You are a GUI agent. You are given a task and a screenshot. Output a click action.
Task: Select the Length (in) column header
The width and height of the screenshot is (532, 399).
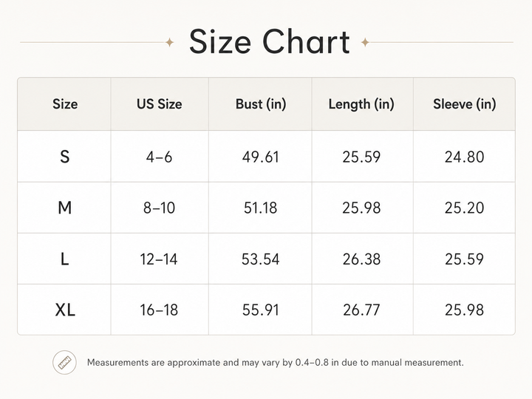(361, 104)
